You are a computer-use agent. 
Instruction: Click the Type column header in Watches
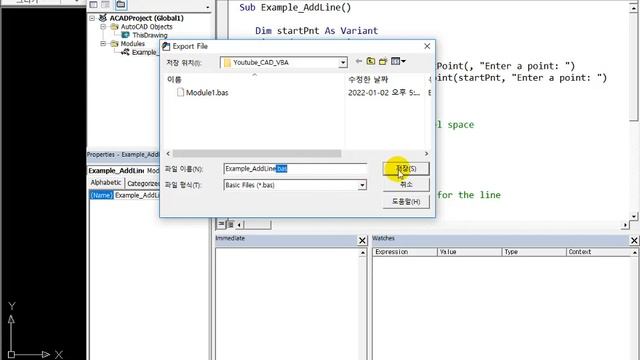pyautogui.click(x=534, y=252)
